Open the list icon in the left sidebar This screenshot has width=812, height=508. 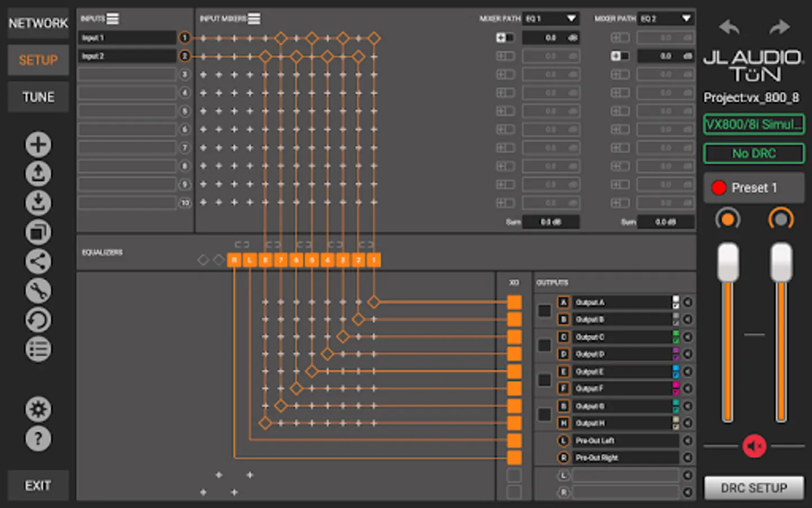tap(38, 349)
